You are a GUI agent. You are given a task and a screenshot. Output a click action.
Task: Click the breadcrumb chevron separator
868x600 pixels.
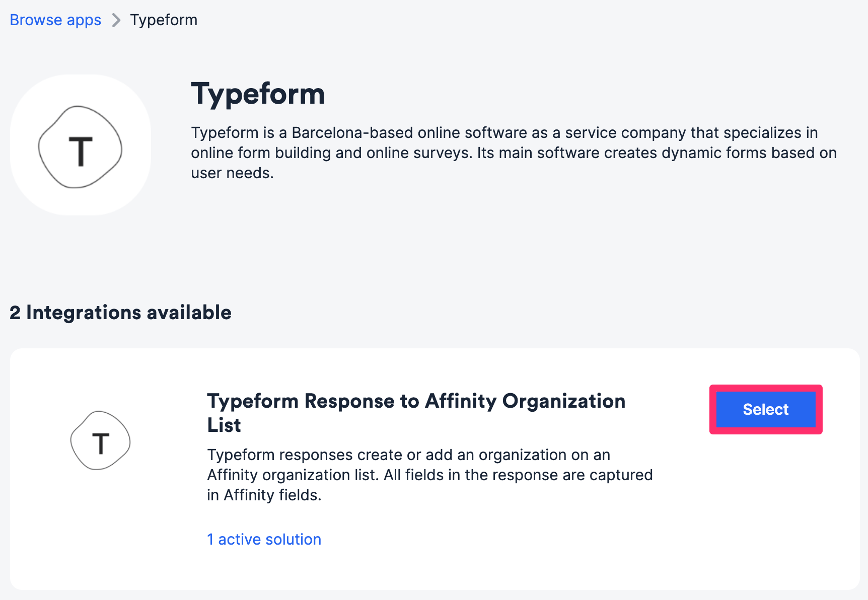116,20
